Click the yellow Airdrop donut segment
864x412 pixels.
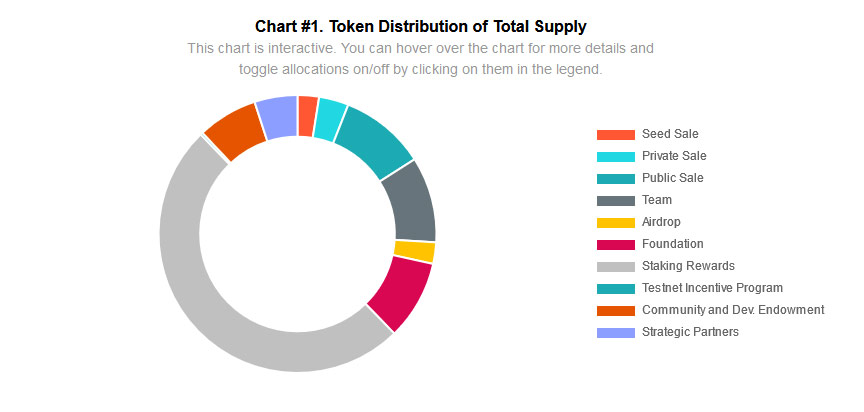[x=414, y=251]
